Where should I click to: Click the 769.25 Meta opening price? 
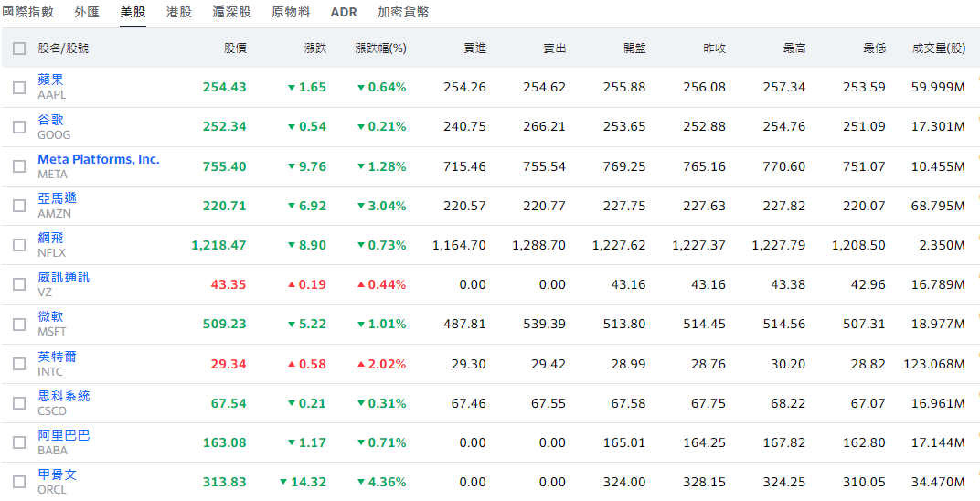(x=624, y=166)
